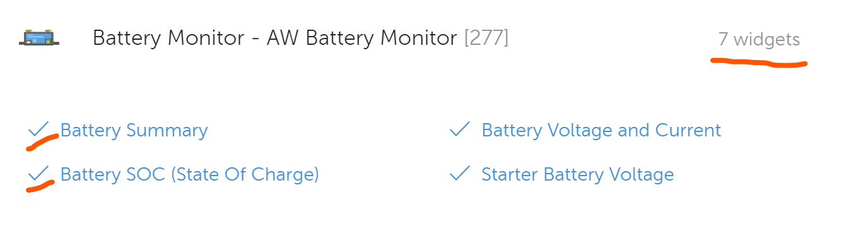868x245 pixels.
Task: Open Battery SOC (State Of Charge) link
Action: tap(190, 174)
